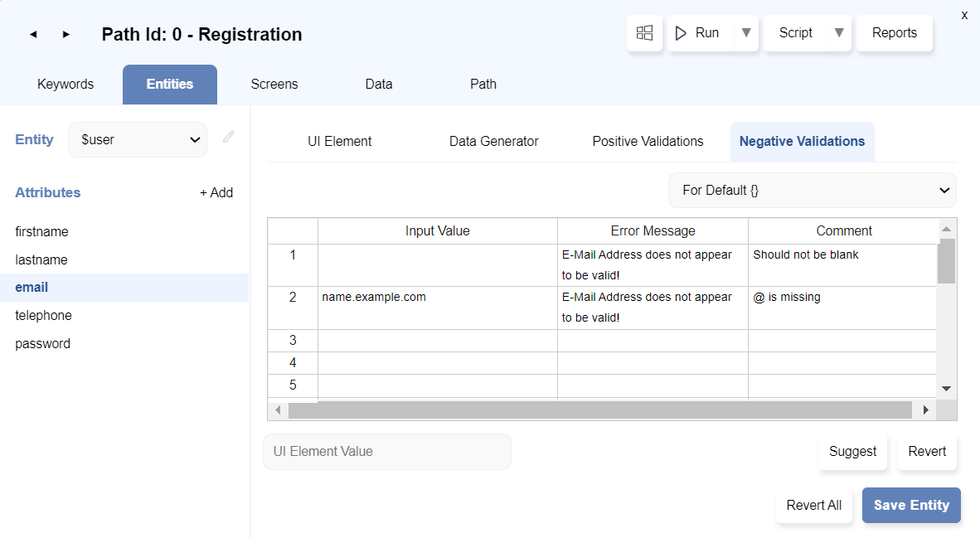Image resolution: width=980 pixels, height=538 pixels.
Task: Switch to the Data Generator tab
Action: [493, 141]
